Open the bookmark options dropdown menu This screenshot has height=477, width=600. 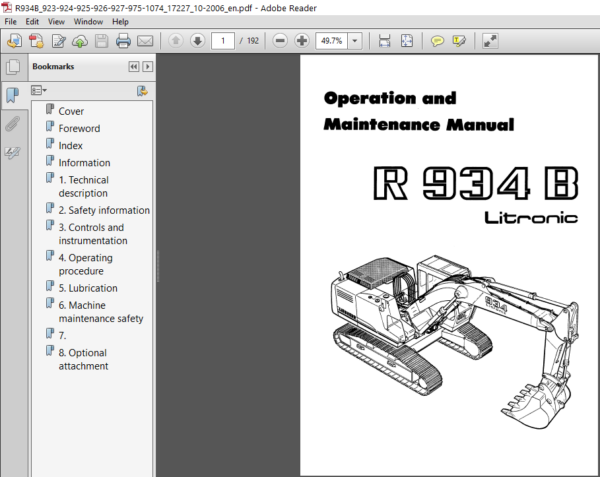[x=39, y=91]
